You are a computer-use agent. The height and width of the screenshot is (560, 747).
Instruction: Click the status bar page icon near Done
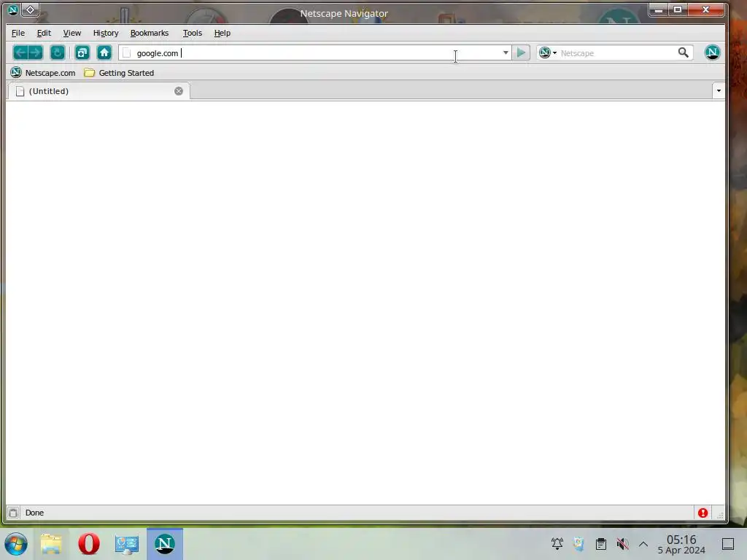(x=13, y=513)
